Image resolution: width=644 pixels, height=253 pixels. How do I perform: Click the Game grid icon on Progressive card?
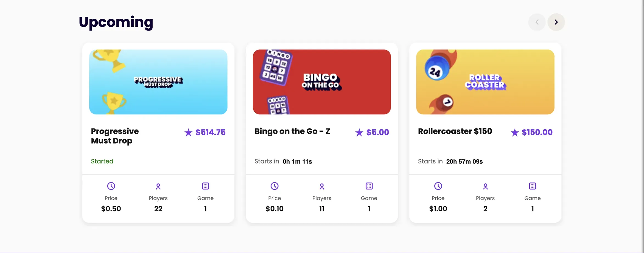(x=205, y=186)
